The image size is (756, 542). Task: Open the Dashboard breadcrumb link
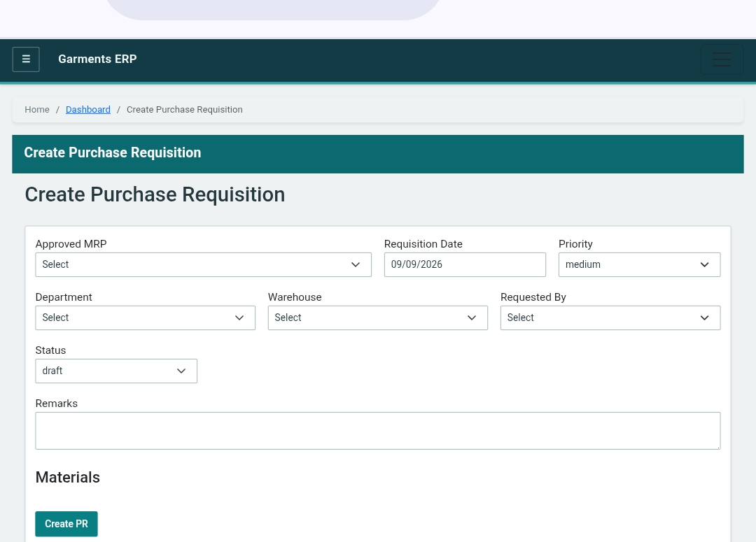point(87,109)
